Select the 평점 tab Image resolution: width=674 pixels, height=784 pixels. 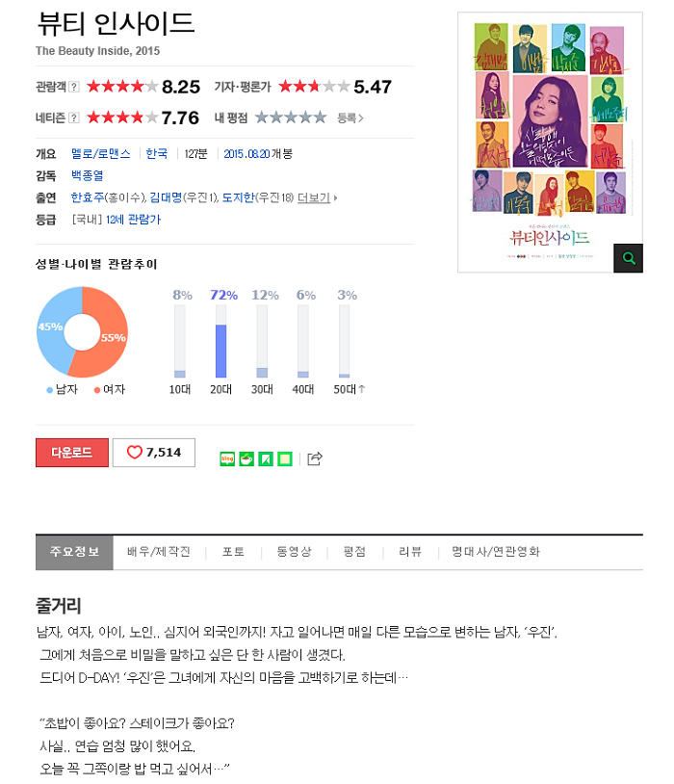[354, 552]
